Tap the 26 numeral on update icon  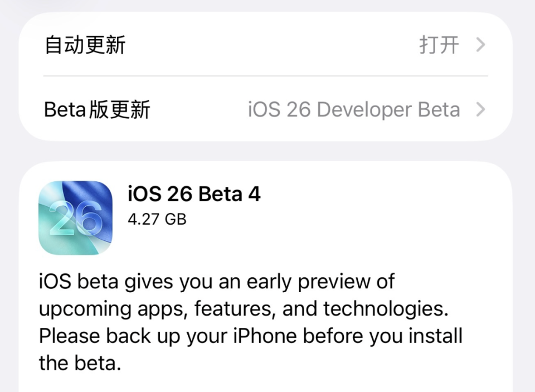click(x=76, y=219)
